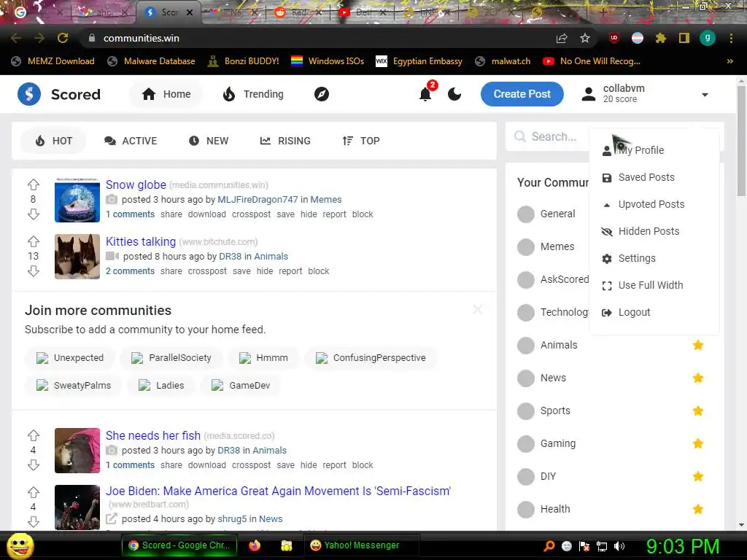Toggle favorite star for DIY community
Viewport: 747px width, 560px height.
[x=698, y=477]
